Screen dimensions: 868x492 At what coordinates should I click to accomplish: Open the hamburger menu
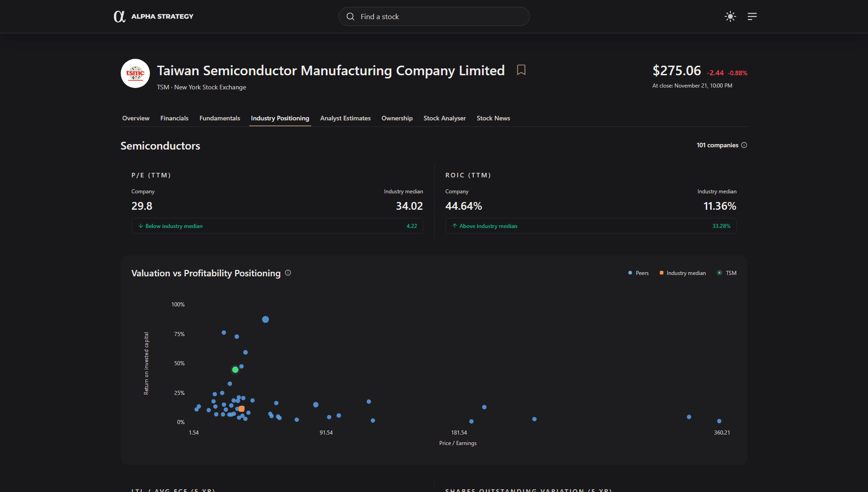[x=752, y=16]
